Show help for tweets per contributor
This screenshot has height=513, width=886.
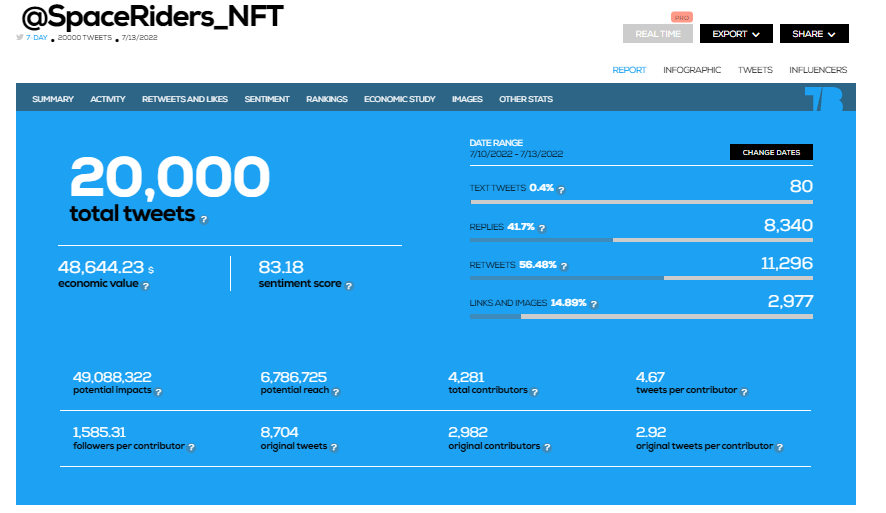point(744,392)
